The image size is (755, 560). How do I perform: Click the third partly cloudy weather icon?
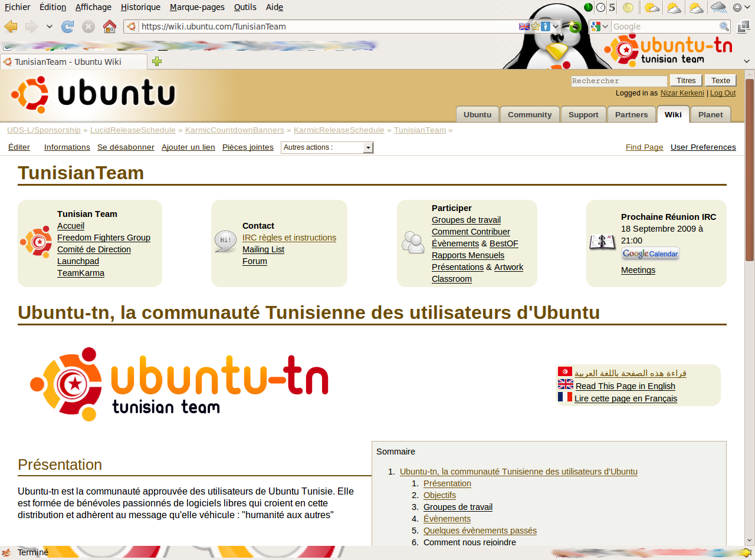point(697,8)
